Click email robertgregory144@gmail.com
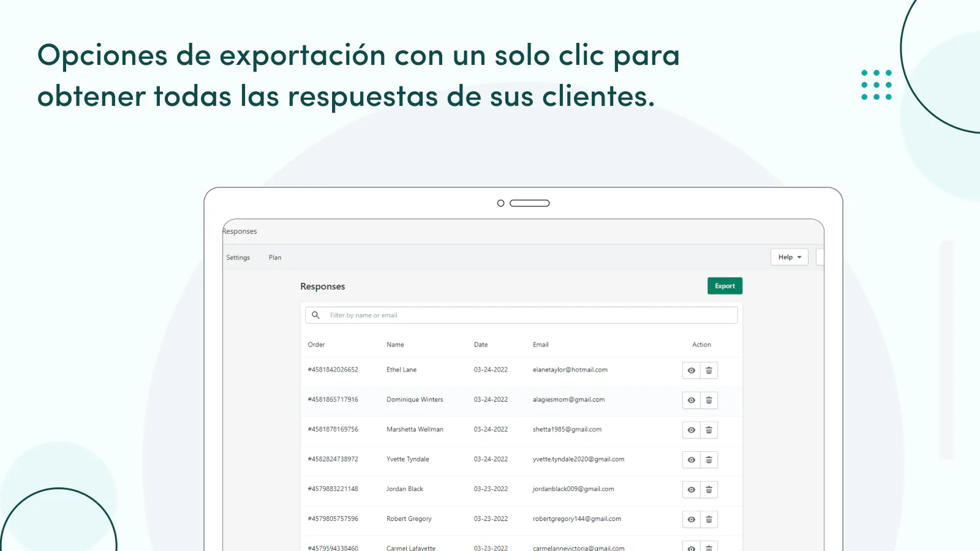Screen dimensions: 980x551 [577, 519]
